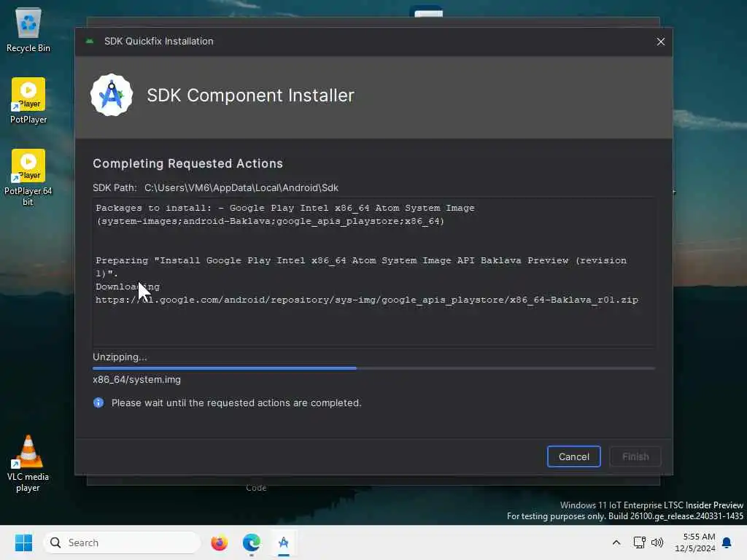747x560 pixels.
Task: Launch Firefox from the taskbar
Action: pyautogui.click(x=219, y=542)
